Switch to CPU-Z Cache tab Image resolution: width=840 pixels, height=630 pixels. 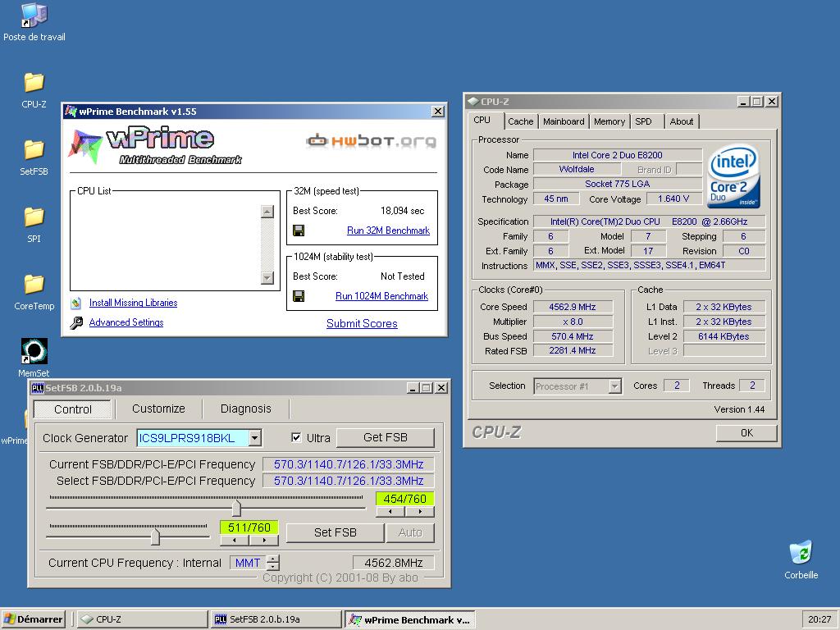pos(520,121)
